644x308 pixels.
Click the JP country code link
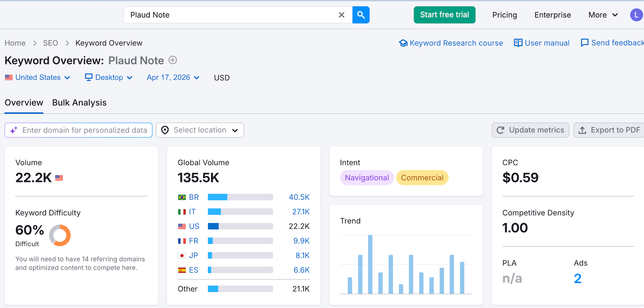pos(193,256)
